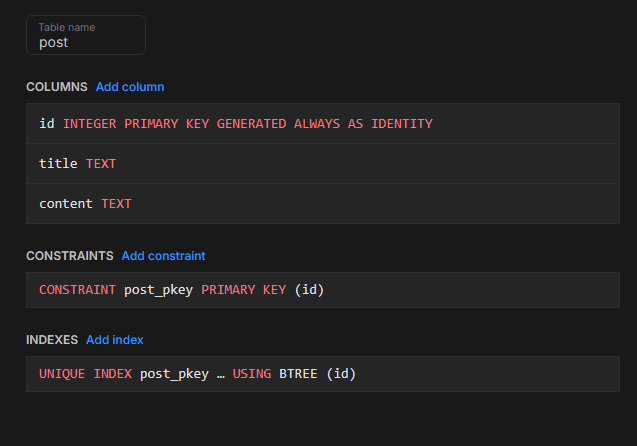Screen dimensions: 637x446
Task: Click the COLUMNS section heading
Action: (x=57, y=87)
